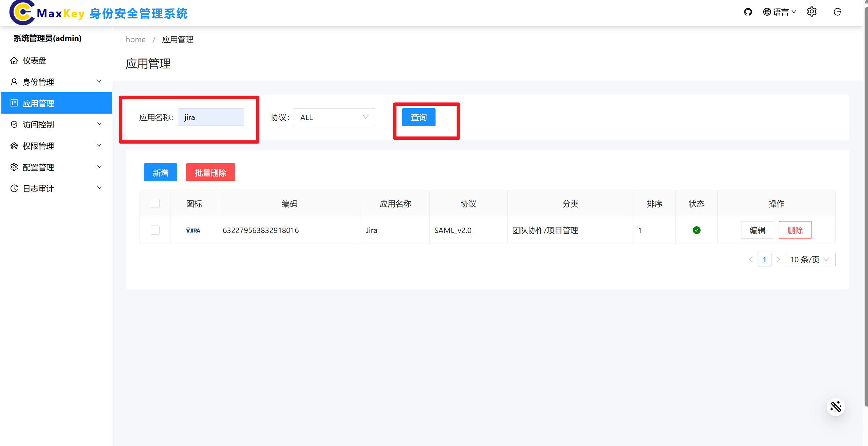The width and height of the screenshot is (868, 446).
Task: Click the settings gear icon in header
Action: [812, 12]
